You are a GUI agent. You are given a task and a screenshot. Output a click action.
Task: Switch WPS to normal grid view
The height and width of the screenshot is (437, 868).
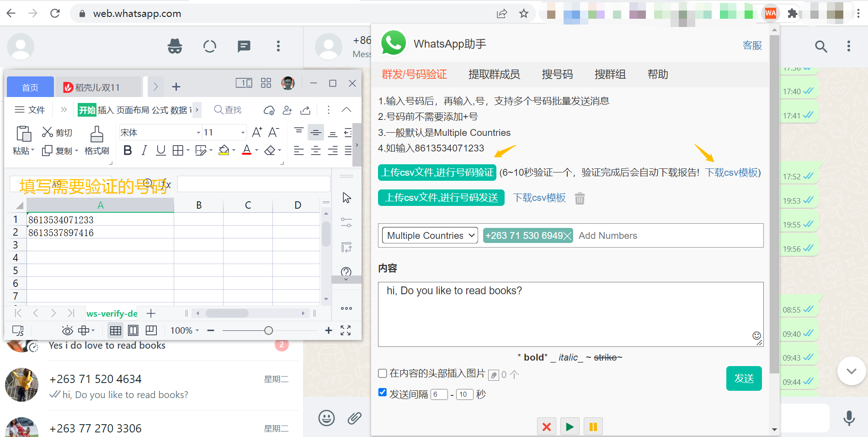pyautogui.click(x=116, y=330)
